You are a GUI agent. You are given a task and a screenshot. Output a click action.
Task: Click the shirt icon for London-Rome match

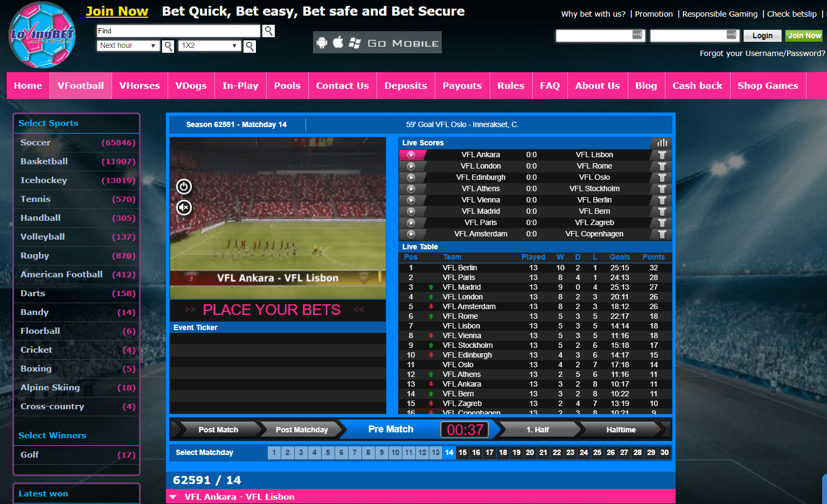(662, 166)
